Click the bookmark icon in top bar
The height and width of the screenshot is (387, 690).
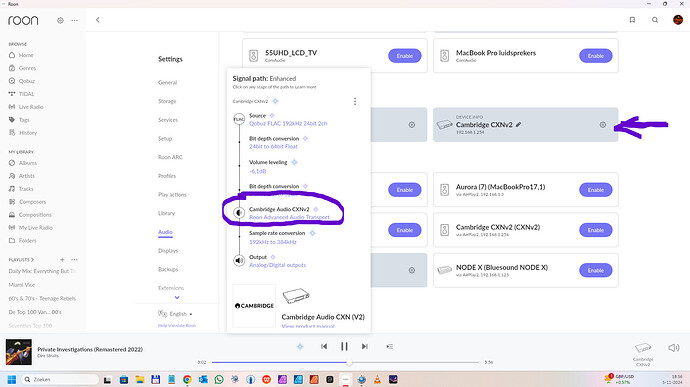click(632, 20)
